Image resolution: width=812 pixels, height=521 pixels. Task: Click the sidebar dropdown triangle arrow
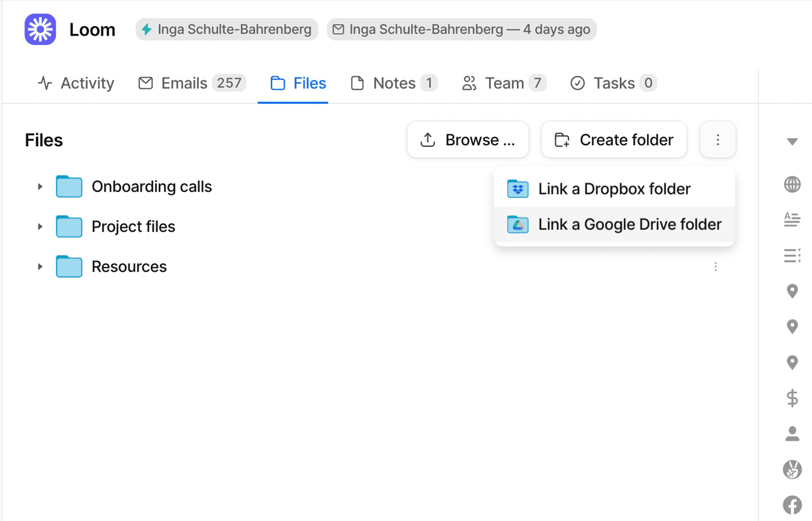tap(792, 142)
